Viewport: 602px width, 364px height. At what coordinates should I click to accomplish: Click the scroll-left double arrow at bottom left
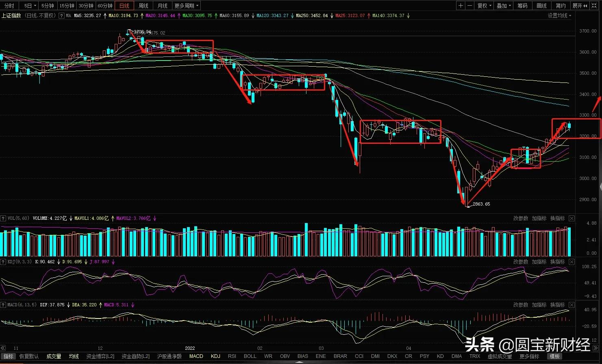[x=3, y=348]
